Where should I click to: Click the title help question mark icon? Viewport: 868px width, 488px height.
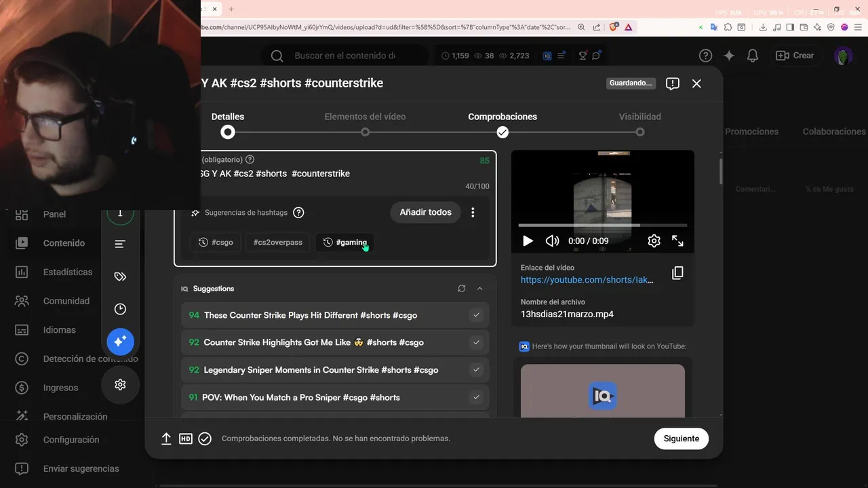250,159
